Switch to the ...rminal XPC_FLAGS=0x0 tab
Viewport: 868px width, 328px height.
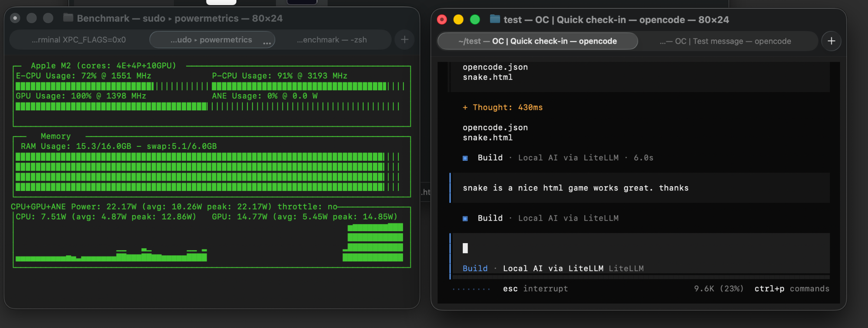[79, 40]
